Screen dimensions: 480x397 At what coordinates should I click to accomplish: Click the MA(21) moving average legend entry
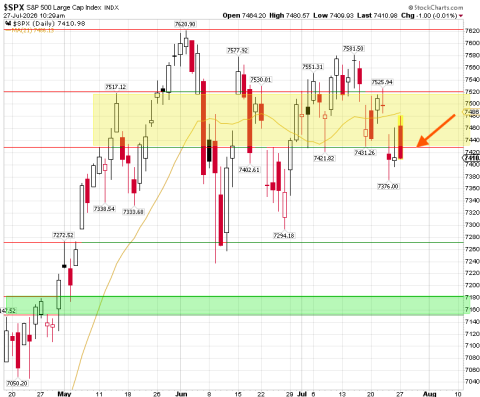[33, 30]
